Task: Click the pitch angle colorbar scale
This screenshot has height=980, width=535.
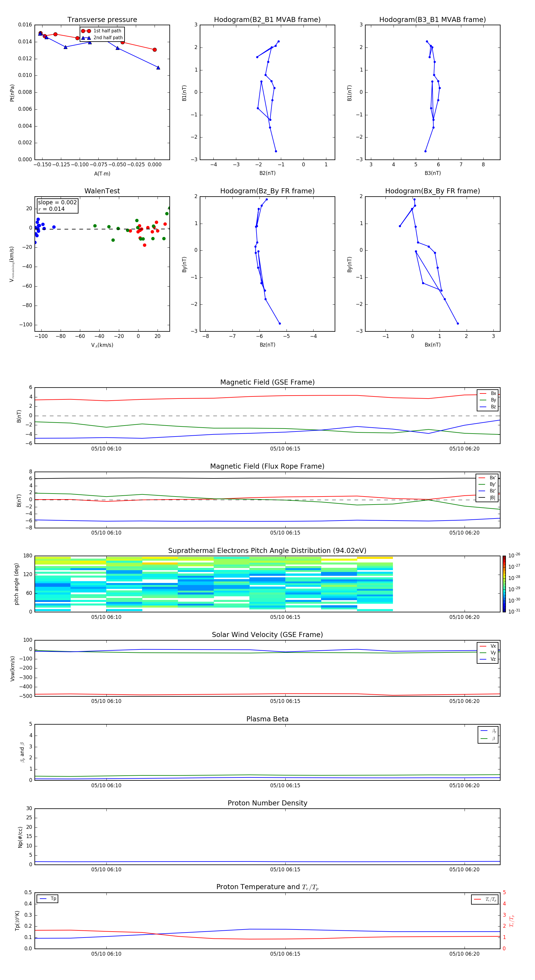Action: pos(504,584)
